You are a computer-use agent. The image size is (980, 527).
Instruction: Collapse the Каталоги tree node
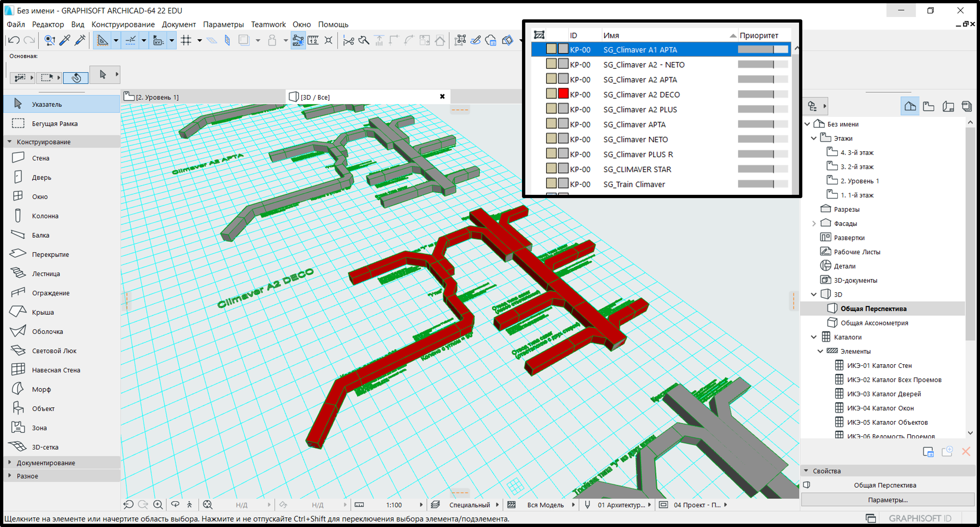pyautogui.click(x=814, y=337)
